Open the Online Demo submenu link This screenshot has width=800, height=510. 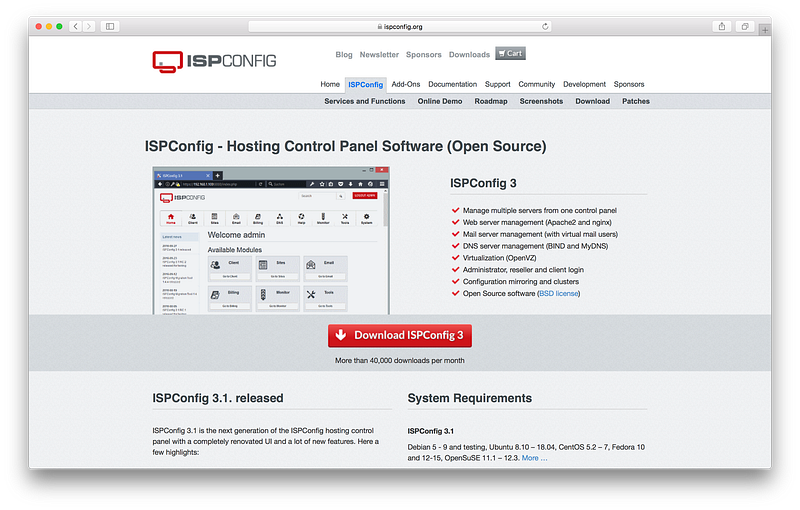[440, 101]
